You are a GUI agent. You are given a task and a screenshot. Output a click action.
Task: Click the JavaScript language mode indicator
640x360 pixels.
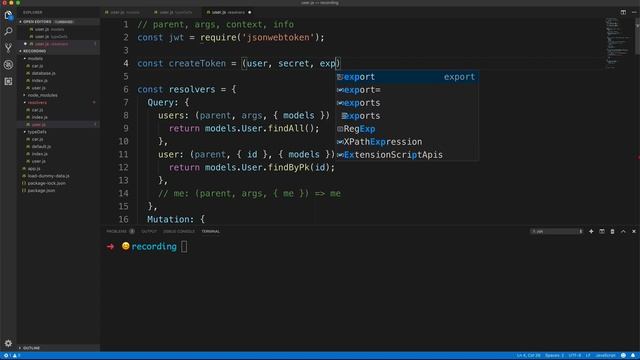coord(606,356)
